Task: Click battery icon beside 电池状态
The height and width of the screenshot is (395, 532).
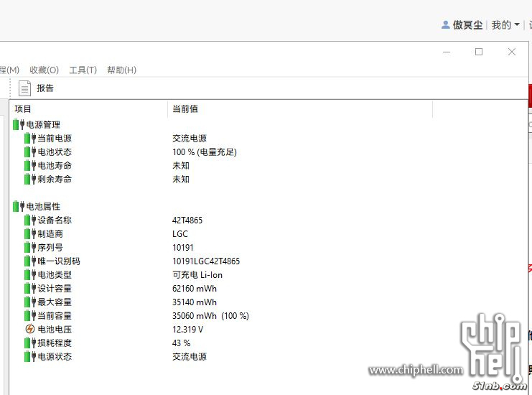Action: [30, 152]
